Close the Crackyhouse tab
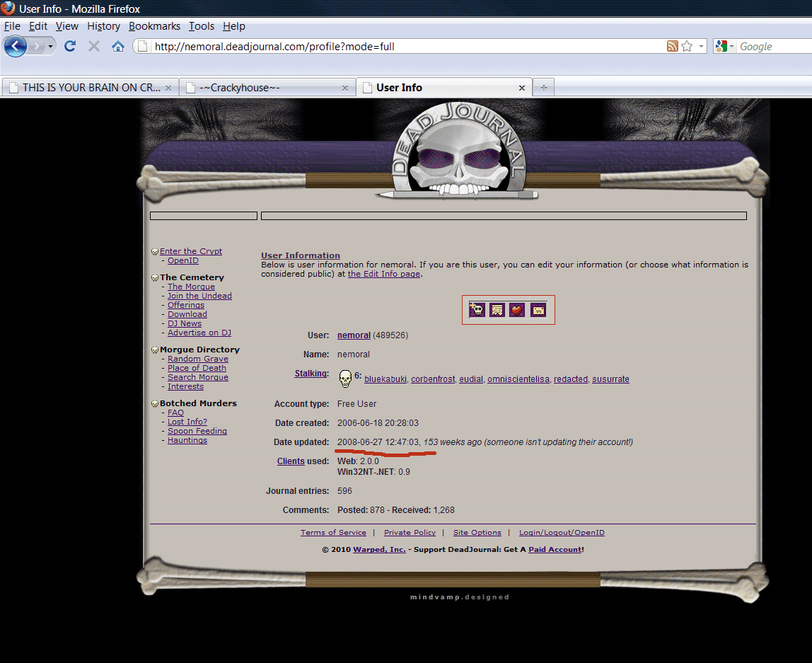 point(345,88)
